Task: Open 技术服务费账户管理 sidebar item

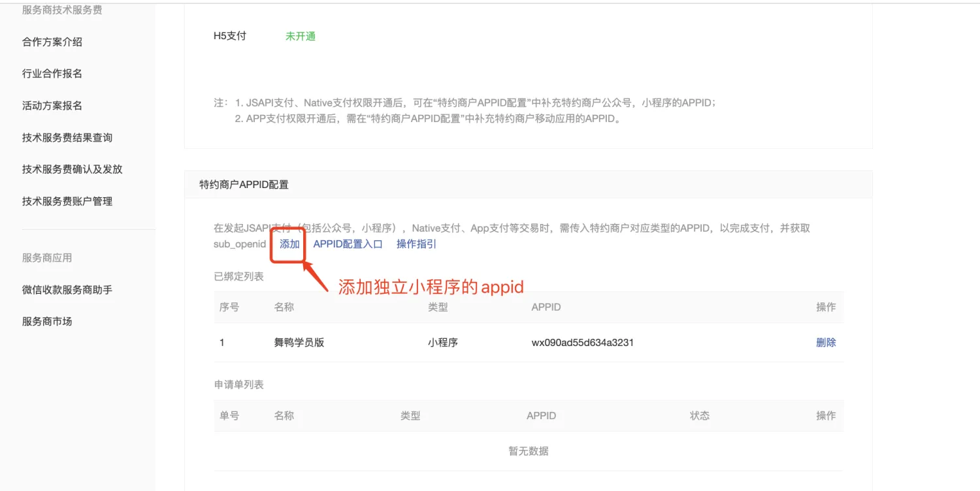Action: pyautogui.click(x=67, y=201)
